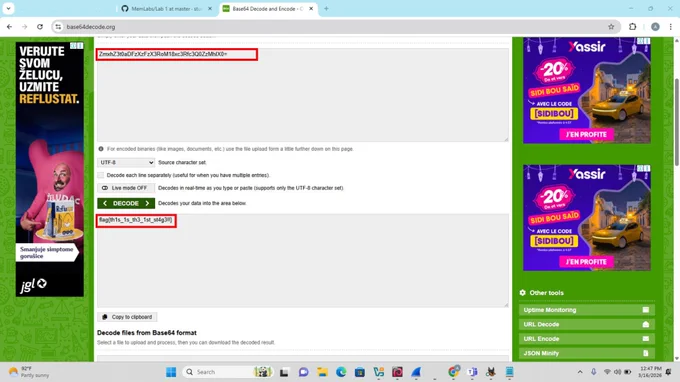
Task: Toggle the Live mode OFF switch
Action: coord(126,188)
